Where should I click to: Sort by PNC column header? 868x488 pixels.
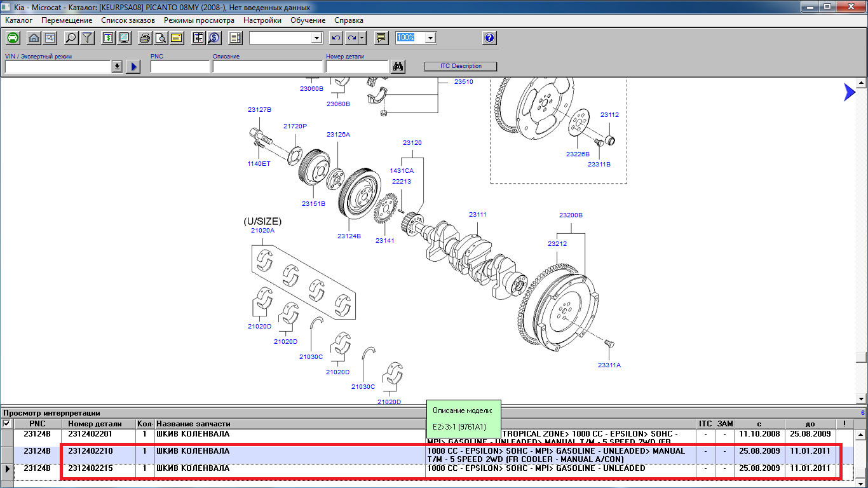click(37, 424)
